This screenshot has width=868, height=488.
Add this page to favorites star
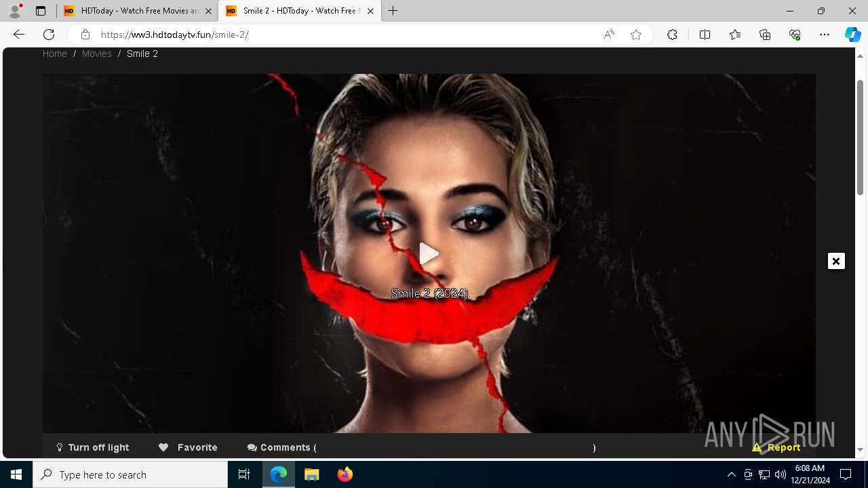636,35
